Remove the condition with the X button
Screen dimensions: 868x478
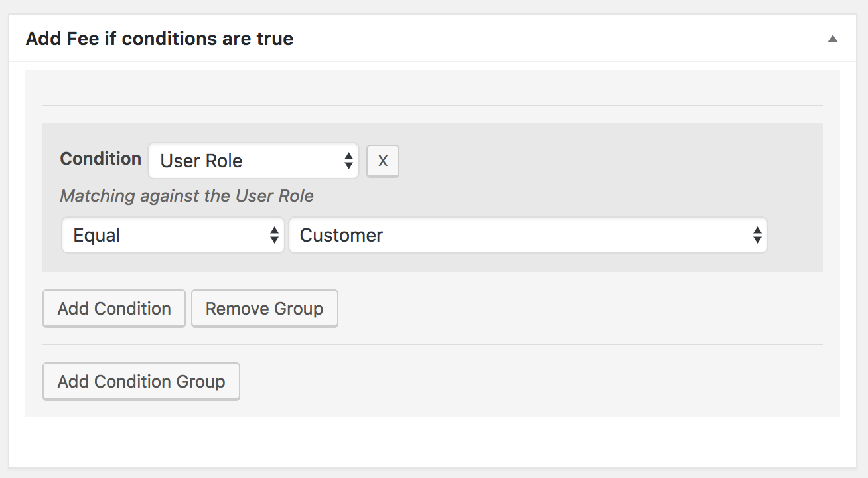[383, 161]
